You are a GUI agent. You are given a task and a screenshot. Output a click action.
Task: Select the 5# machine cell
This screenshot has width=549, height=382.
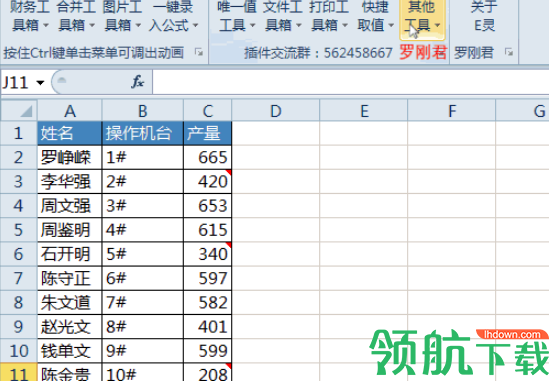143,254
